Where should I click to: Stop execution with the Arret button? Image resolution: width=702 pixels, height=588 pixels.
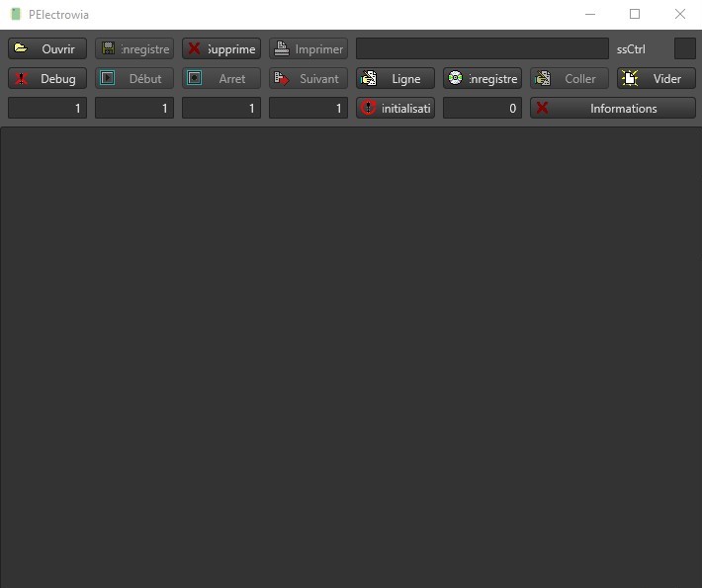pyautogui.click(x=221, y=78)
